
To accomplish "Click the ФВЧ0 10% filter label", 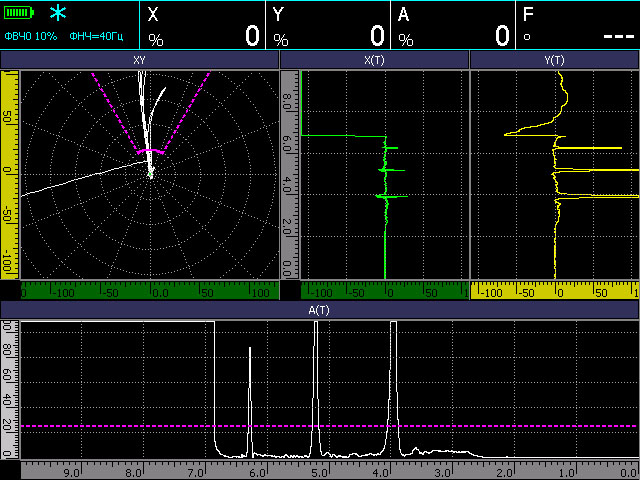I will point(31,36).
